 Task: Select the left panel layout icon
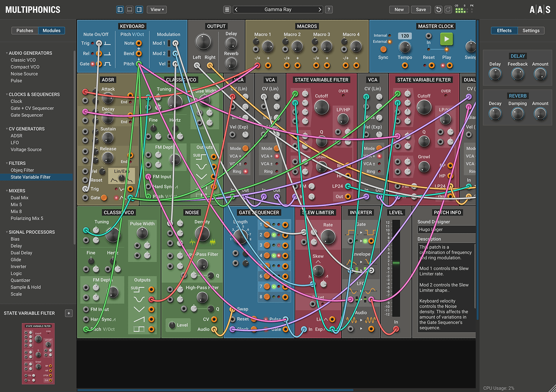pyautogui.click(x=120, y=9)
